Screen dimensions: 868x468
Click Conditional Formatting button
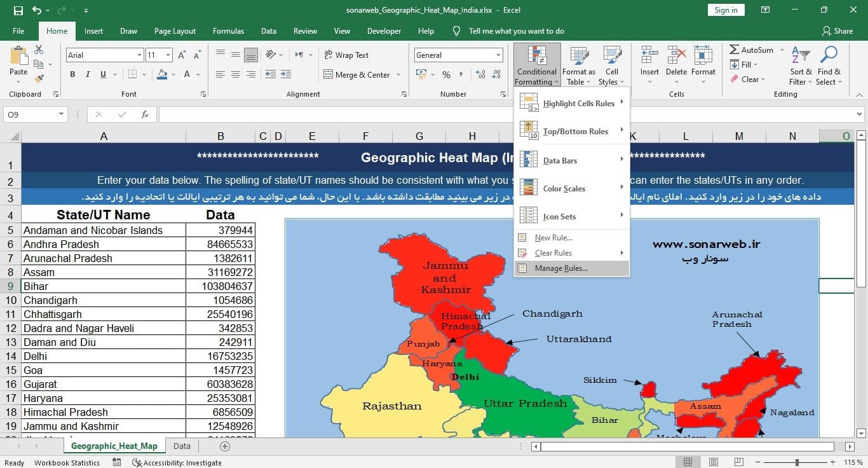537,65
